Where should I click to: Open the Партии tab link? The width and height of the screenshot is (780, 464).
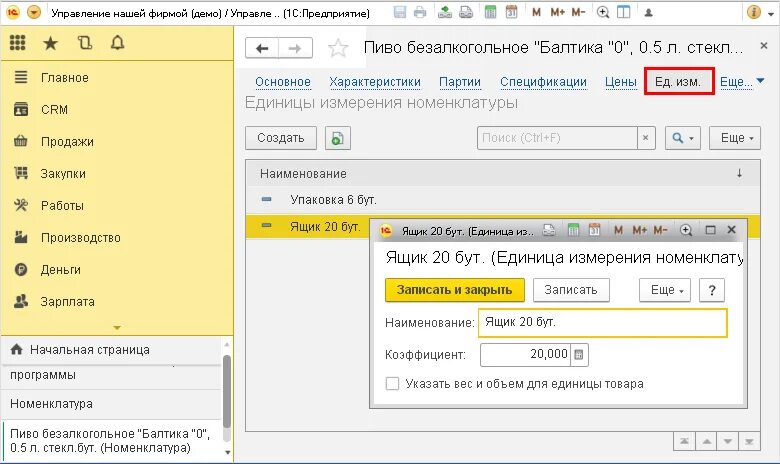(460, 82)
